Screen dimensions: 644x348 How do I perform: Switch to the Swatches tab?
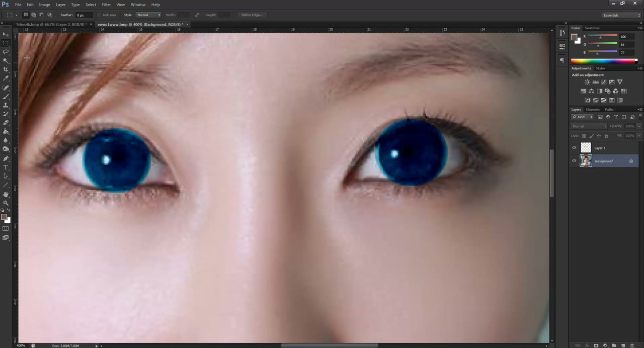point(592,28)
